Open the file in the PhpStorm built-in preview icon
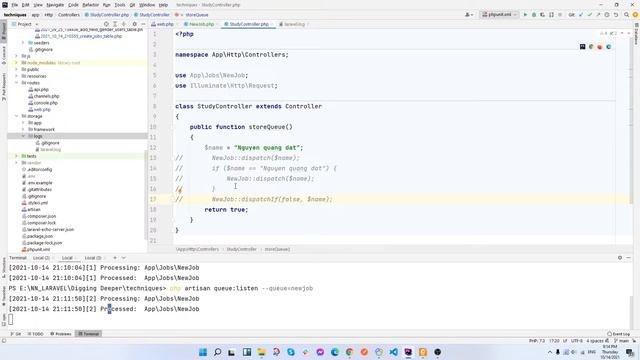640x360 pixels. coord(582,47)
